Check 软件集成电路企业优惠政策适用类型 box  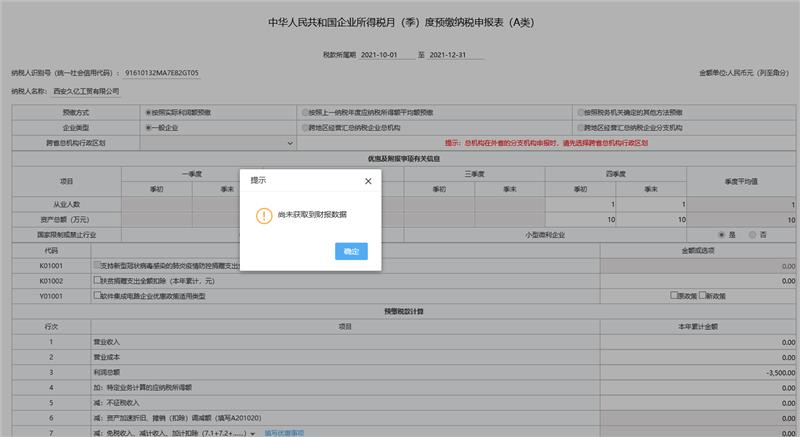(x=96, y=296)
